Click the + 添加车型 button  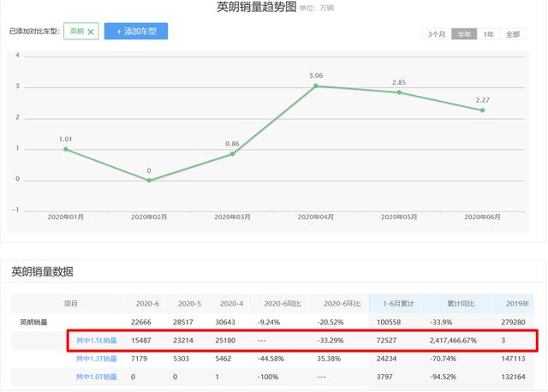pos(136,31)
